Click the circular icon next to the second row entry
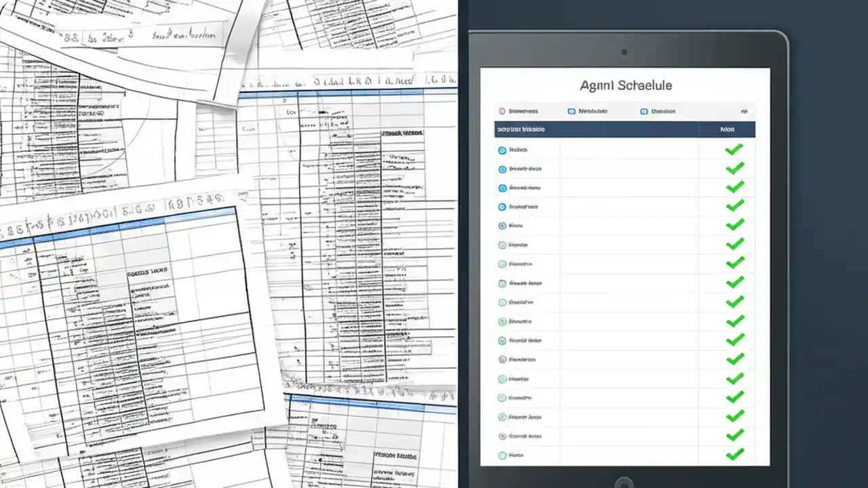868x488 pixels. [x=502, y=169]
